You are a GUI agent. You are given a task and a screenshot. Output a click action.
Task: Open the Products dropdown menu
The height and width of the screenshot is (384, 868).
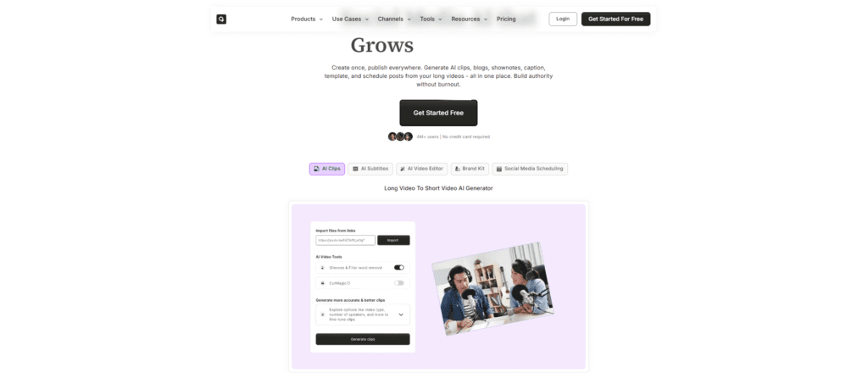coord(307,19)
